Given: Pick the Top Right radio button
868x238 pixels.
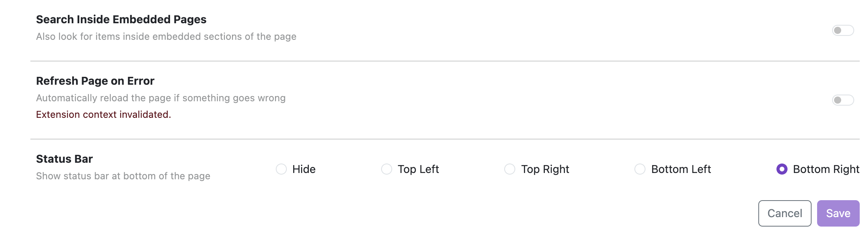Looking at the screenshot, I should pyautogui.click(x=510, y=169).
